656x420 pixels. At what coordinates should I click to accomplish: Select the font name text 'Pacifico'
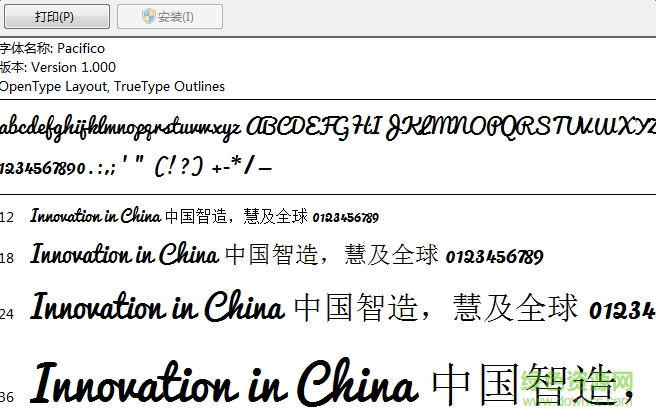[81, 49]
